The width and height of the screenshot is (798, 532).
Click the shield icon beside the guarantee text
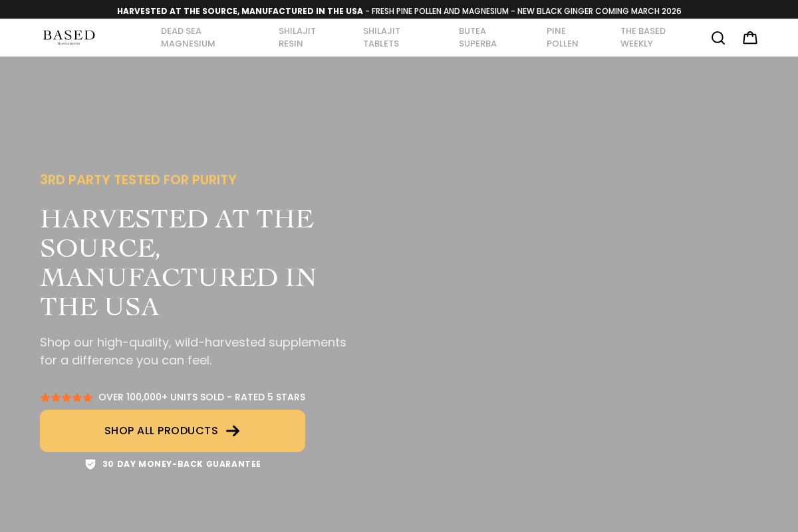click(90, 464)
